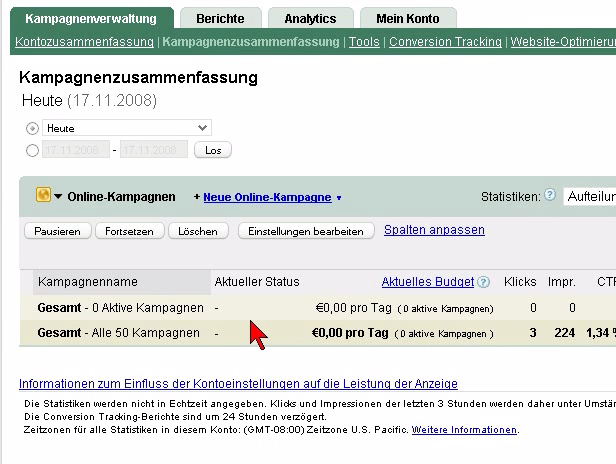The width and height of the screenshot is (616, 464).
Task: Open Conversion Tracking submenu link
Action: pos(445,42)
